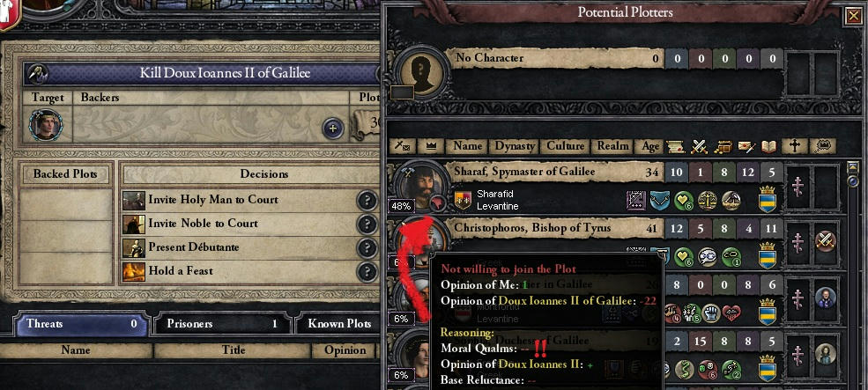Sort the list by Realm
Screen dimensions: 868x390
click(612, 146)
